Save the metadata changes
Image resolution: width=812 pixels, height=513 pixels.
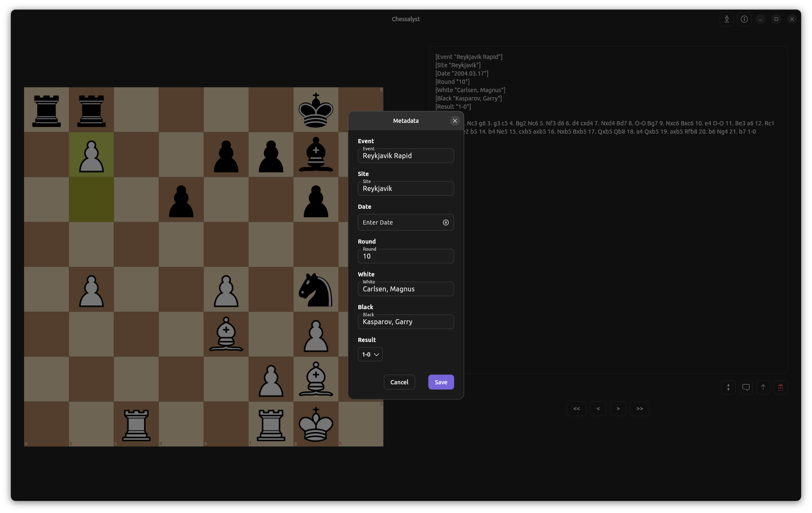(x=441, y=382)
